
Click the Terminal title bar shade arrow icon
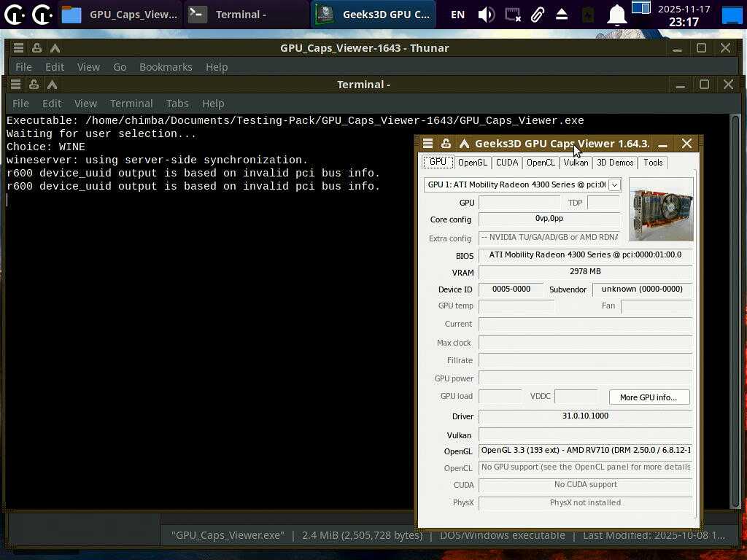52,85
